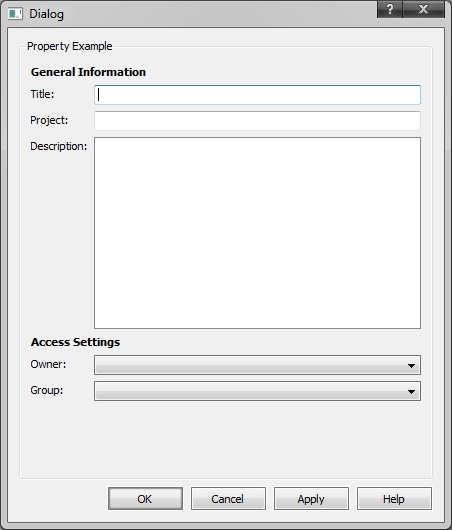The height and width of the screenshot is (530, 452).
Task: Click the Access Settings heading
Action: [x=75, y=342]
